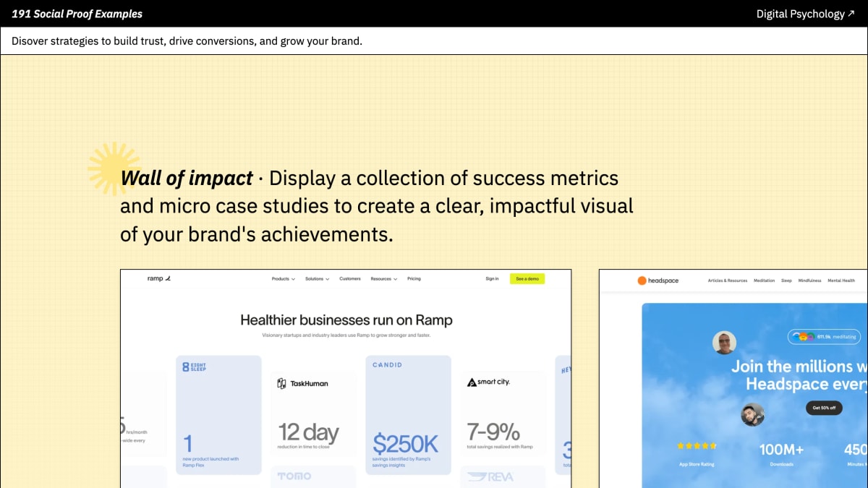The height and width of the screenshot is (488, 868).
Task: Click the glasses-wearing man's avatar in Headspace hero
Action: point(723,343)
